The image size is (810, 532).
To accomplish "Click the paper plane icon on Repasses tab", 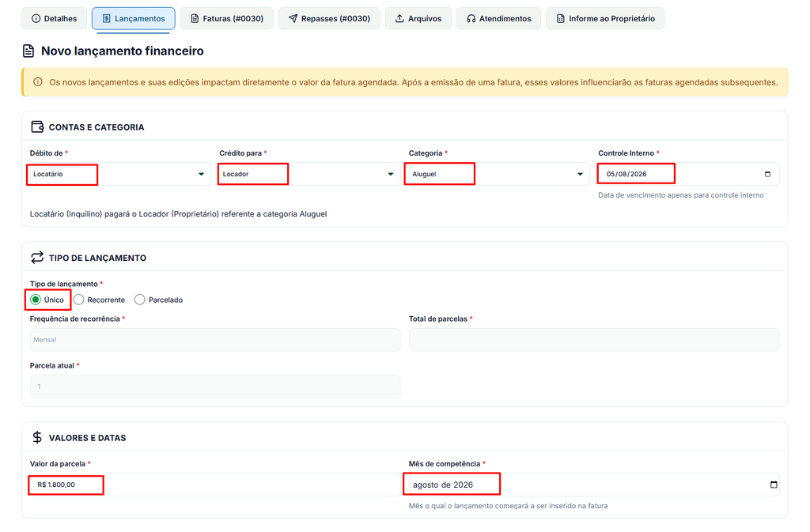I will click(x=293, y=18).
